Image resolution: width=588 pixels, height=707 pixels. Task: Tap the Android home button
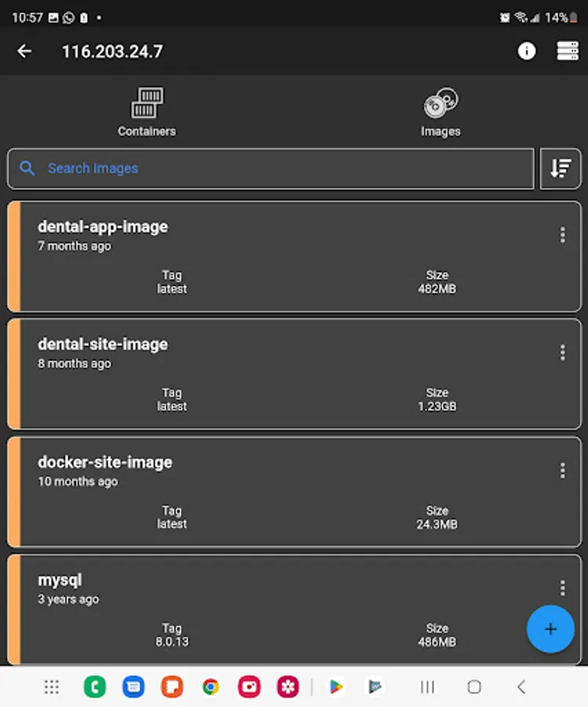(474, 687)
